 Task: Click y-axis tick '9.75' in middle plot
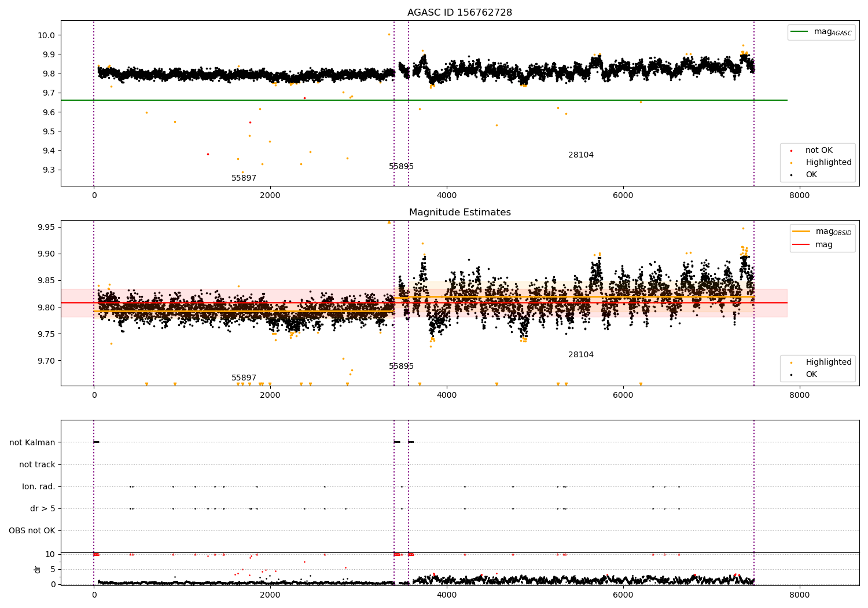tap(46, 334)
